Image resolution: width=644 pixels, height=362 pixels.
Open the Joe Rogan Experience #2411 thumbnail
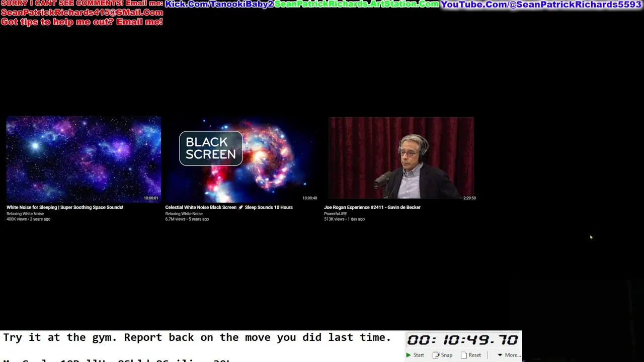coord(401,159)
